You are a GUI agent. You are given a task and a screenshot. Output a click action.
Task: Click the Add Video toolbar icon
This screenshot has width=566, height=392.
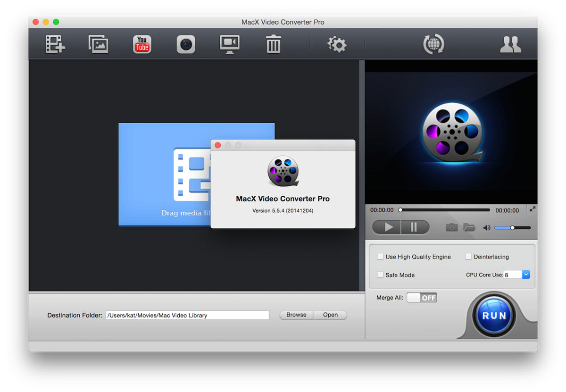[x=55, y=44]
